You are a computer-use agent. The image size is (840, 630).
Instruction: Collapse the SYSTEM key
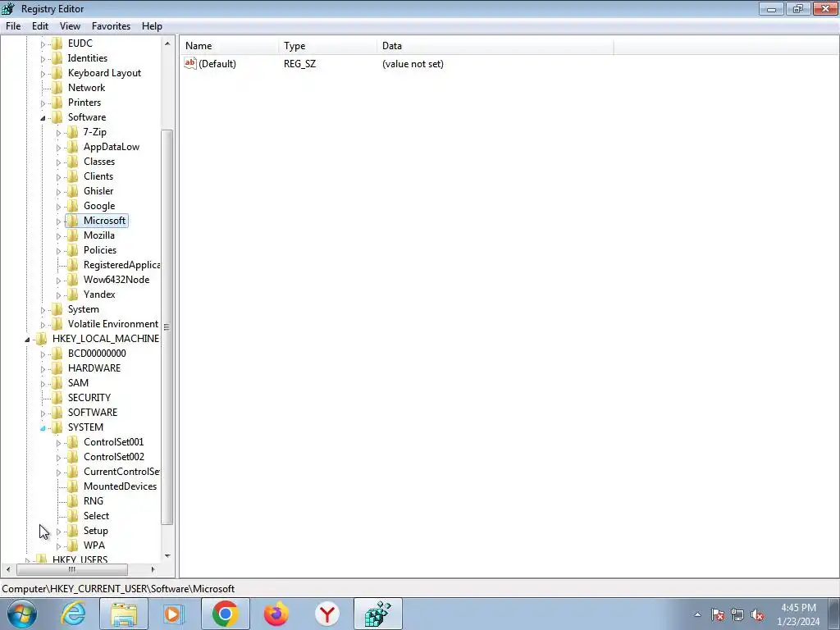43,428
